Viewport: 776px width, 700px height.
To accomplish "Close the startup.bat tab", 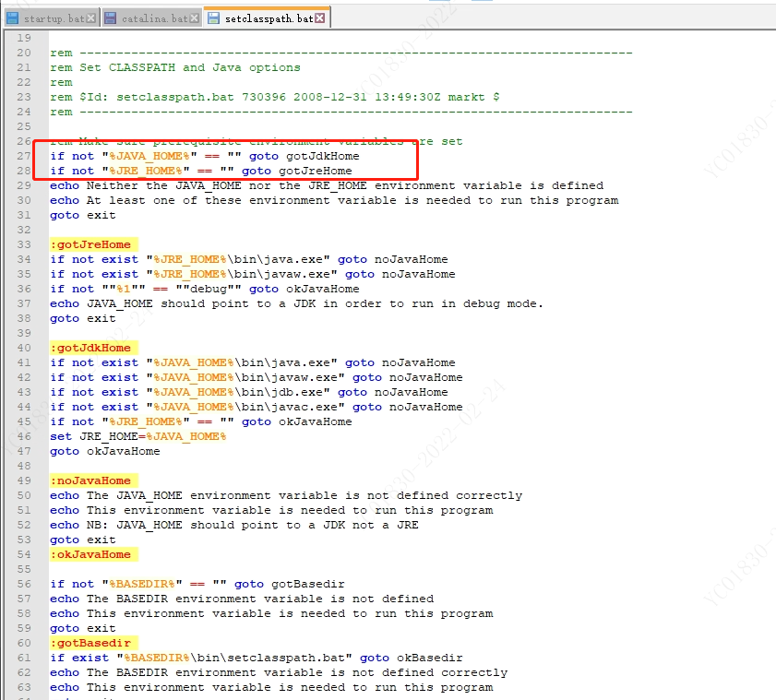I will click(x=91, y=18).
